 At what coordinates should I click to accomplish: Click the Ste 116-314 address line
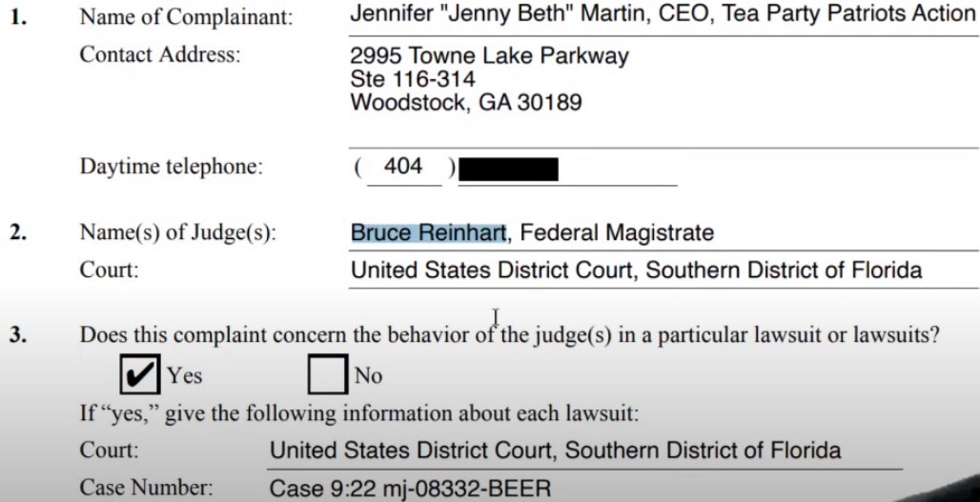[x=412, y=78]
